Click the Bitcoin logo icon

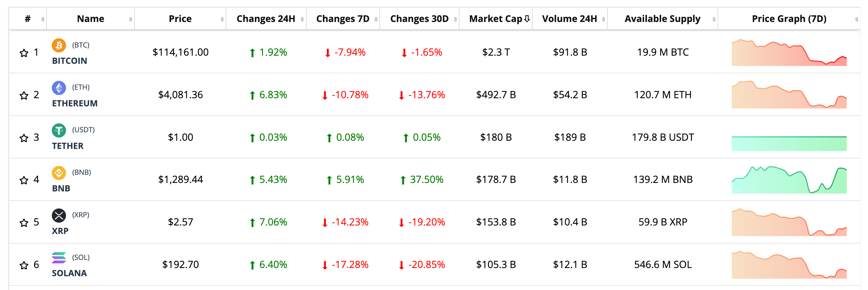(x=59, y=45)
